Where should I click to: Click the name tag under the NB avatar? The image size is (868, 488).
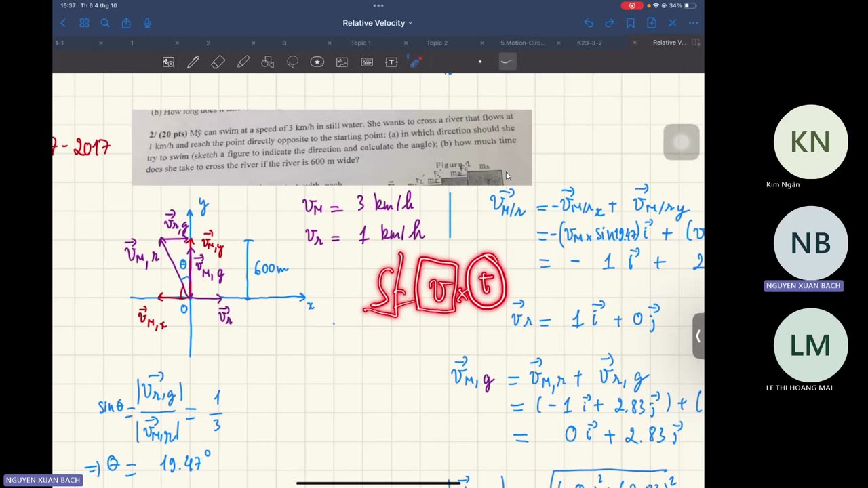point(804,286)
